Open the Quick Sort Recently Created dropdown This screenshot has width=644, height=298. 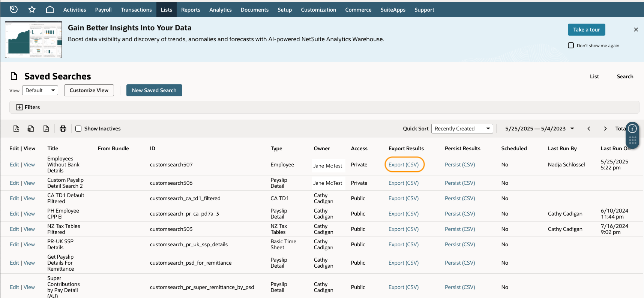click(462, 129)
